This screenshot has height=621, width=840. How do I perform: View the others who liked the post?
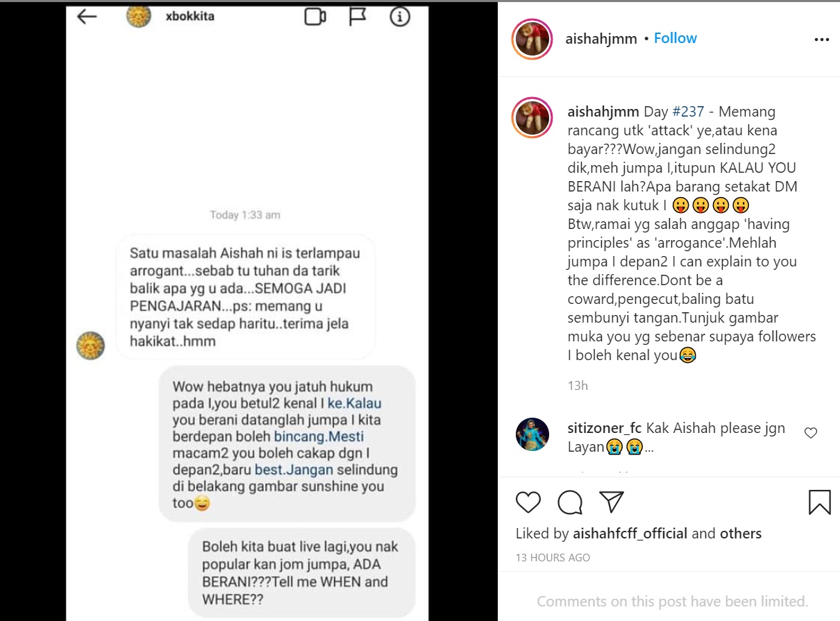pos(741,534)
